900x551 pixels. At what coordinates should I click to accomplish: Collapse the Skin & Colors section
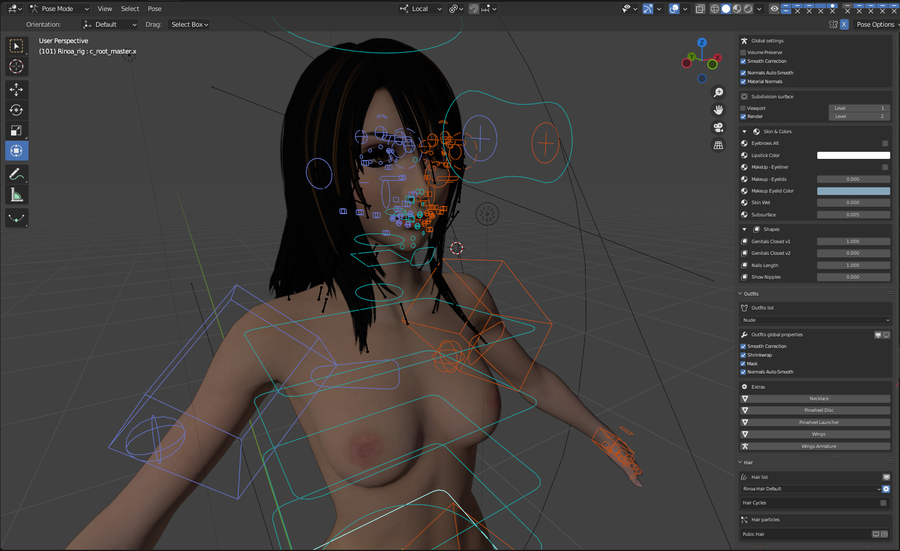tap(744, 131)
